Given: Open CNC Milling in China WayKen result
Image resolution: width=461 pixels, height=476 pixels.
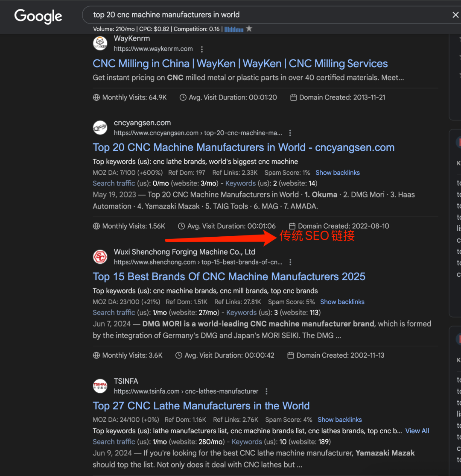Looking at the screenshot, I should pos(240,63).
